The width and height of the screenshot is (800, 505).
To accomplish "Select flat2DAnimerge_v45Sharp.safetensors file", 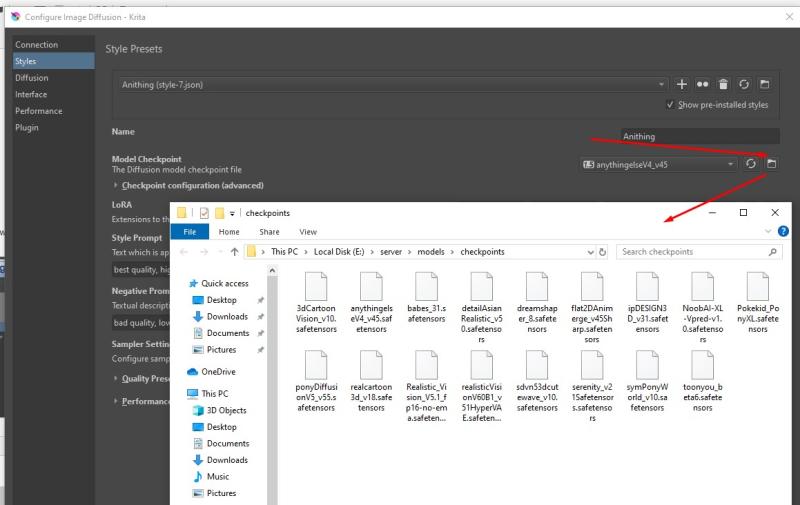I will pos(592,307).
